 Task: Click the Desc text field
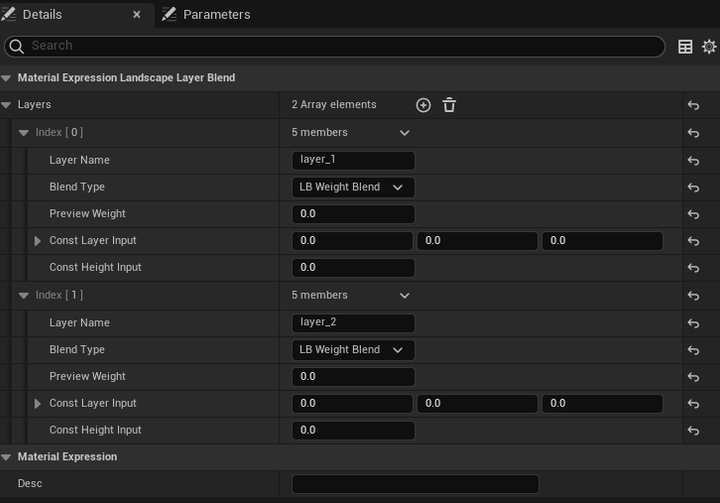[415, 484]
